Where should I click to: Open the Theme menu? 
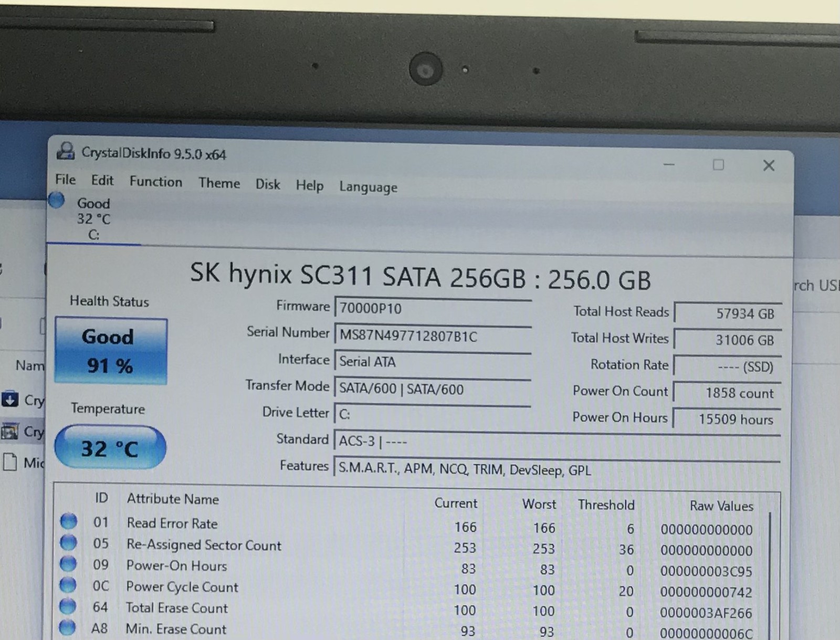219,183
